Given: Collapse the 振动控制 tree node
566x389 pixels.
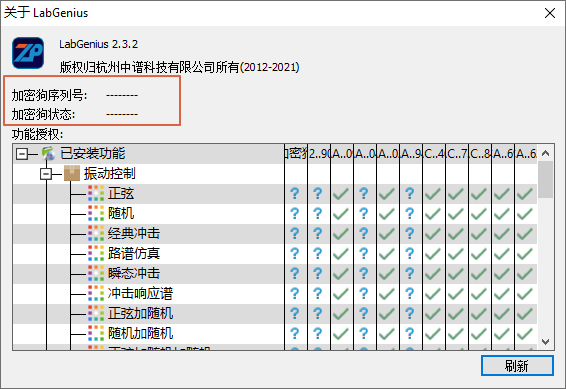Looking at the screenshot, I should [x=46, y=174].
